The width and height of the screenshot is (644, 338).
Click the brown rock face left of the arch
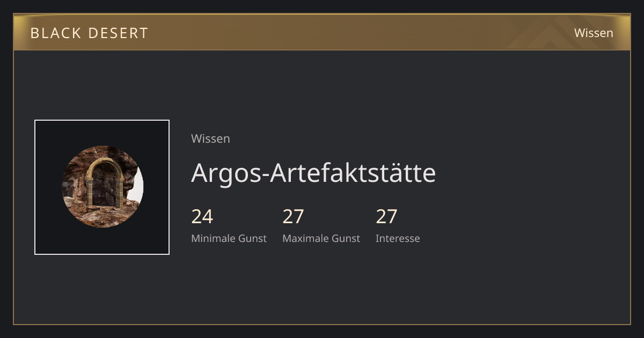[74, 182]
